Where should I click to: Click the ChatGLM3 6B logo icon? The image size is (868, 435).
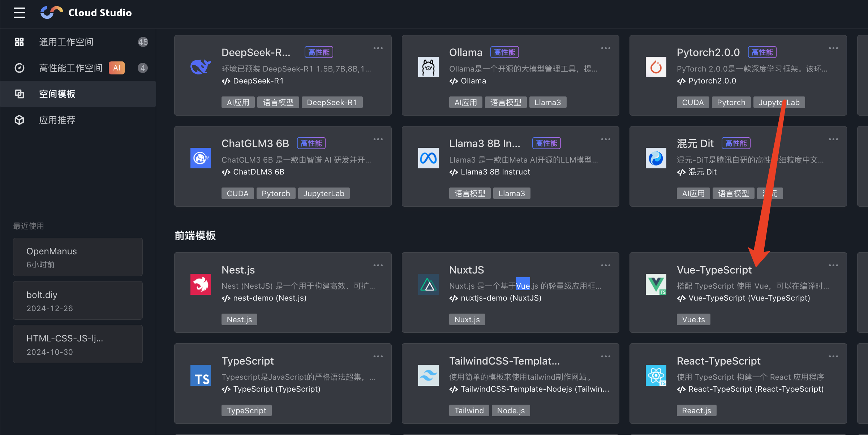(x=201, y=158)
